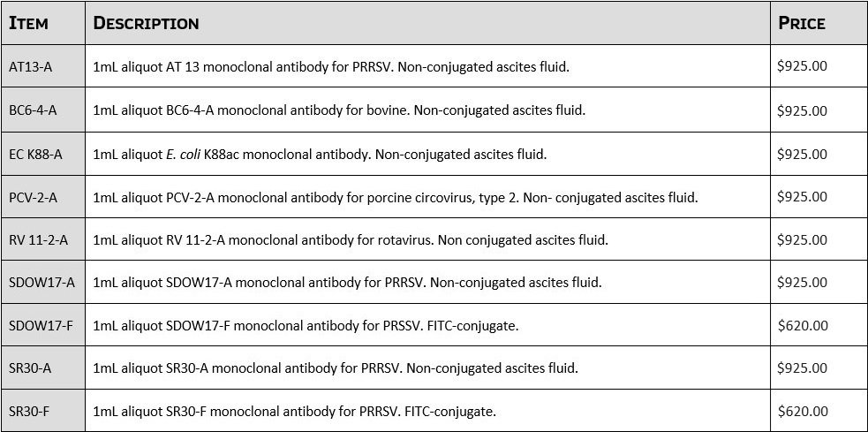Select the PCV-2-A item cell
The height and width of the screenshot is (432, 868).
pyautogui.click(x=33, y=197)
